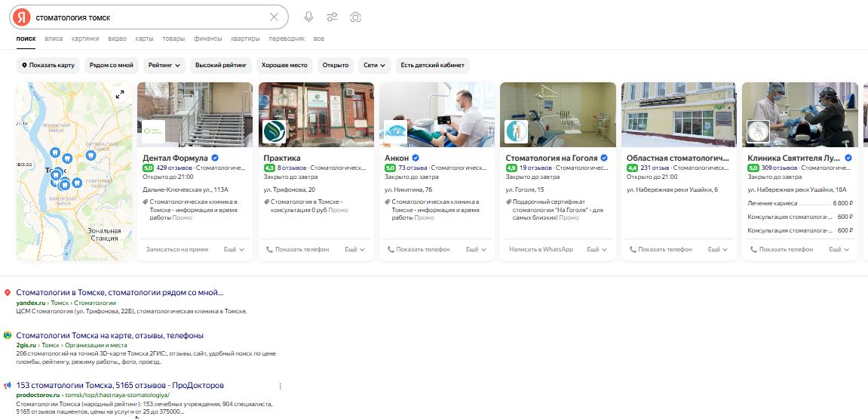Open 231 отзыв reviews link
The width and height of the screenshot is (868, 419).
pyautogui.click(x=655, y=168)
